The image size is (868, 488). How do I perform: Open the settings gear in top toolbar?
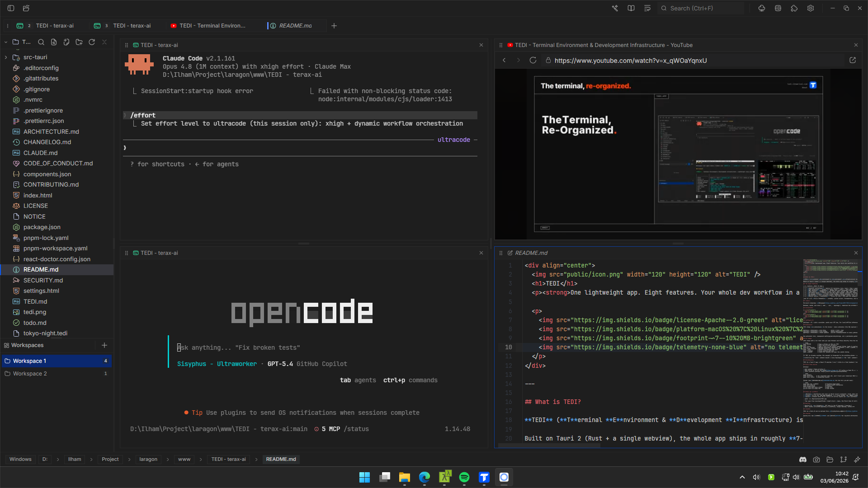pyautogui.click(x=811, y=8)
